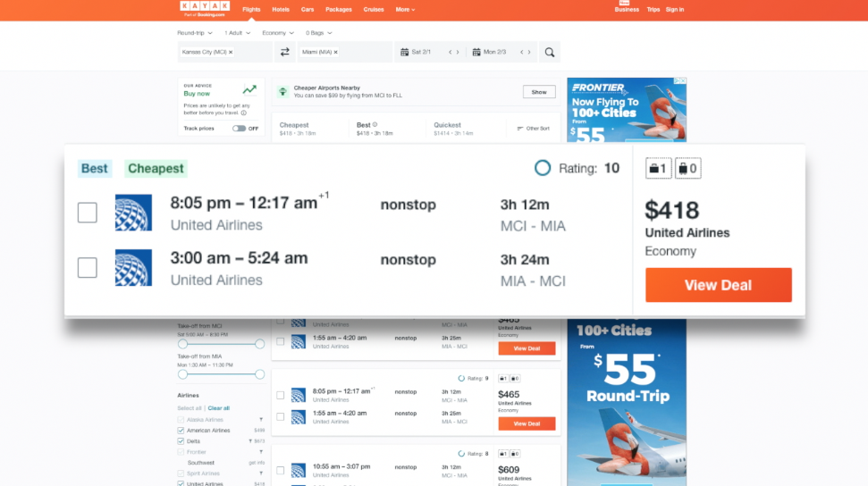Open Round-trip type dropdown

coord(194,33)
